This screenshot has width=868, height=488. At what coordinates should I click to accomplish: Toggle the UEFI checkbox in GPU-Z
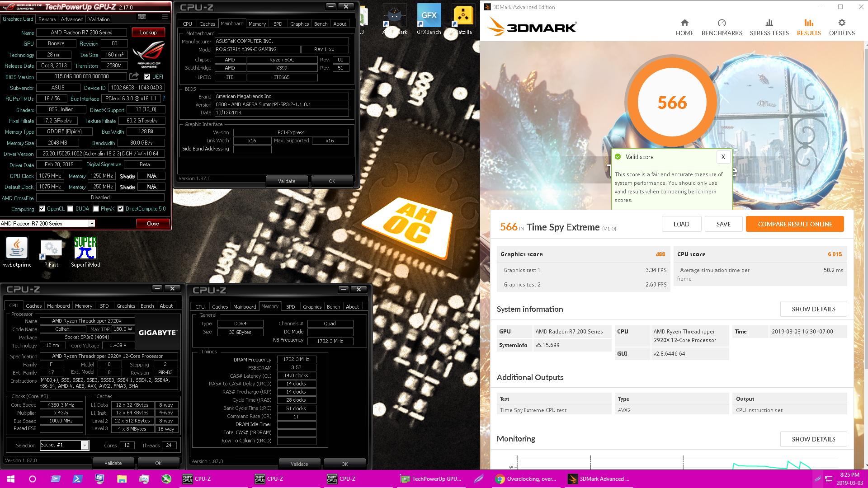tap(147, 77)
